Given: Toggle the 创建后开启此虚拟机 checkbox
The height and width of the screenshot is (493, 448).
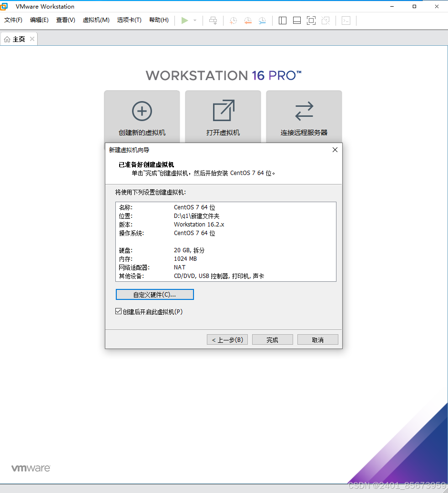Looking at the screenshot, I should [x=119, y=311].
